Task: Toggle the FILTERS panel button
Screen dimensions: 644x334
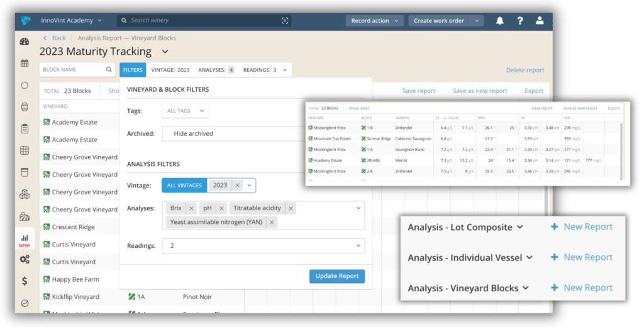Action: coord(133,70)
